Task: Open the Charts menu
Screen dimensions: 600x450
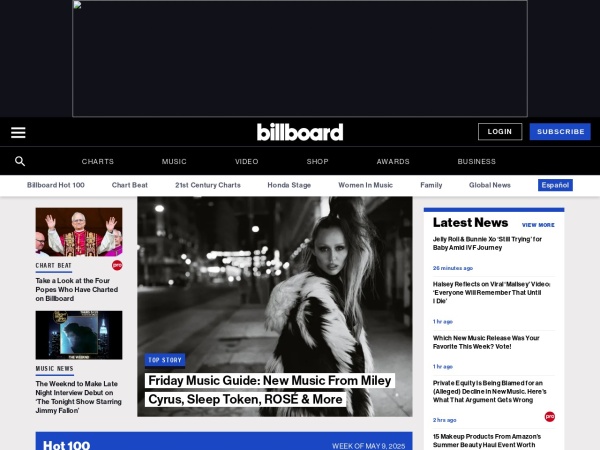Action: pos(98,161)
